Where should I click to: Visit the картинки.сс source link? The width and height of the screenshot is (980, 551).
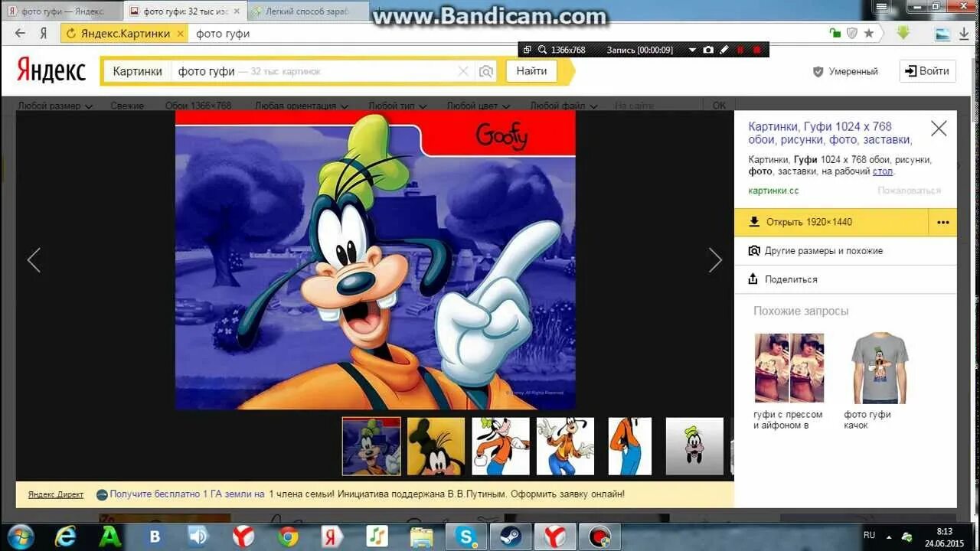coord(773,191)
